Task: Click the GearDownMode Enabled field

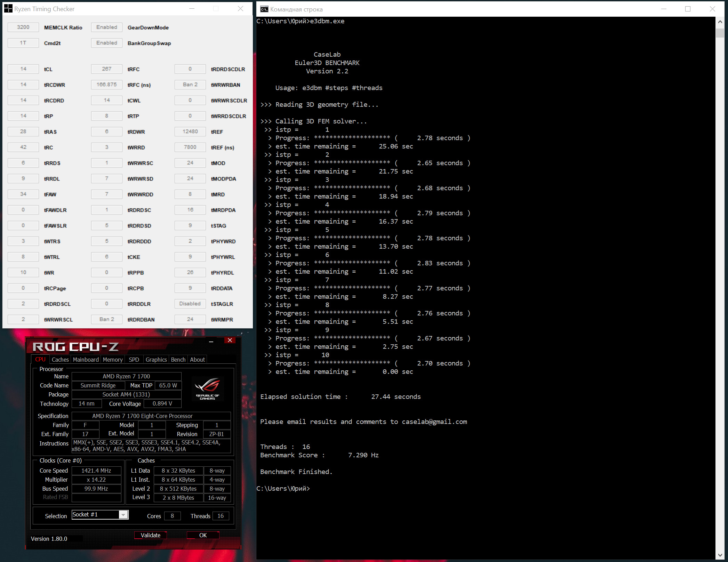Action: click(x=107, y=27)
